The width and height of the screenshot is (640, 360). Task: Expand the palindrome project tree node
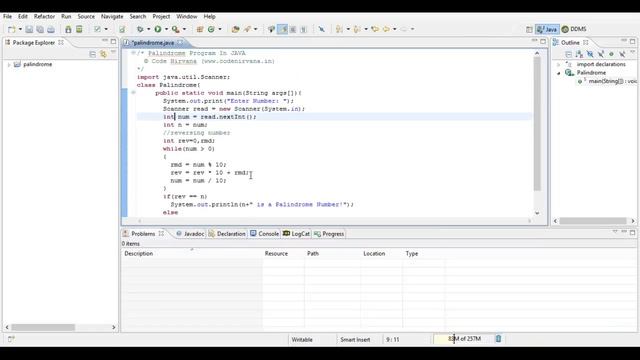tap(9, 64)
